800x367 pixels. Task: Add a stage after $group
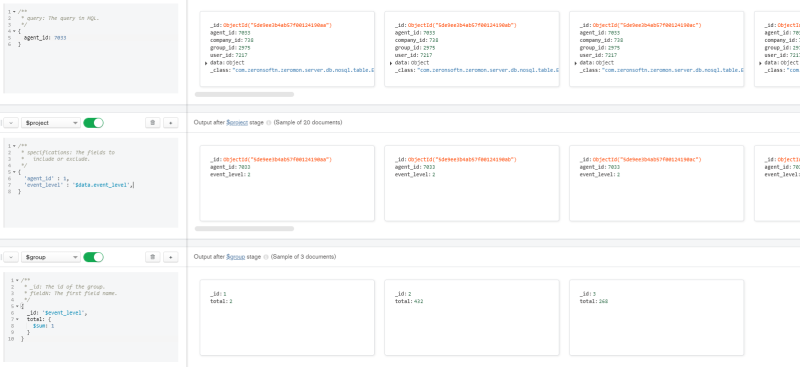170,257
